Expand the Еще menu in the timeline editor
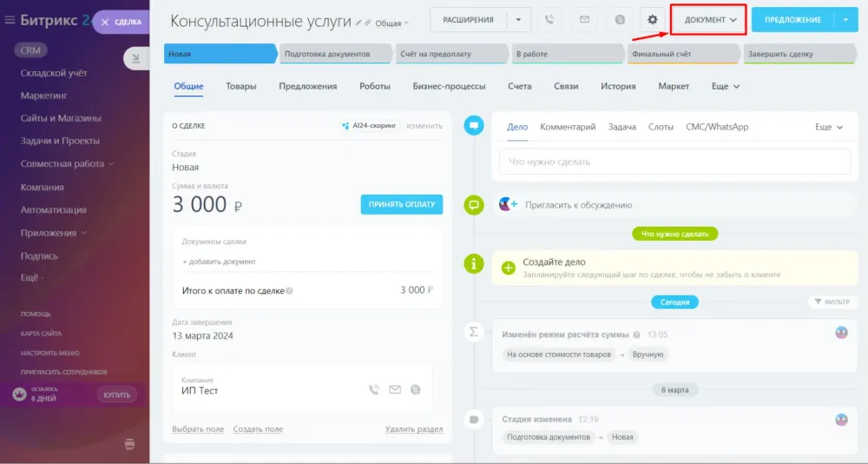 point(829,127)
